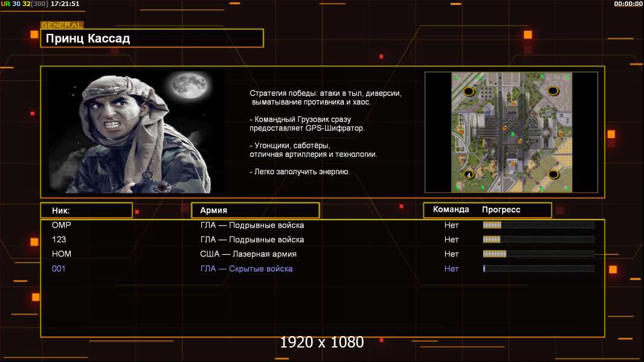This screenshot has height=362, width=644.
Task: Click progress bar for player OMP
Action: pos(539,224)
